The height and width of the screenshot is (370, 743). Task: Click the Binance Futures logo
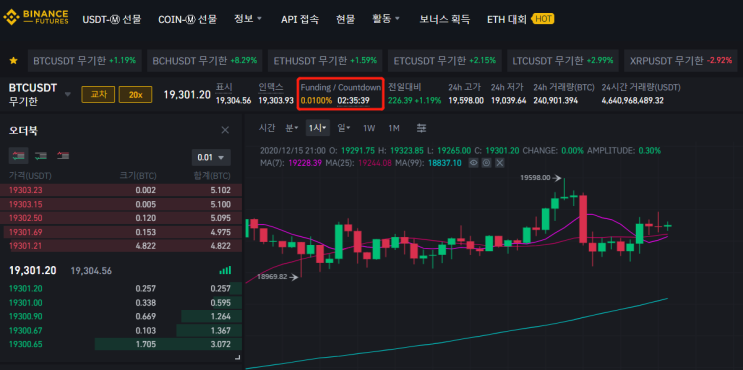pos(36,18)
